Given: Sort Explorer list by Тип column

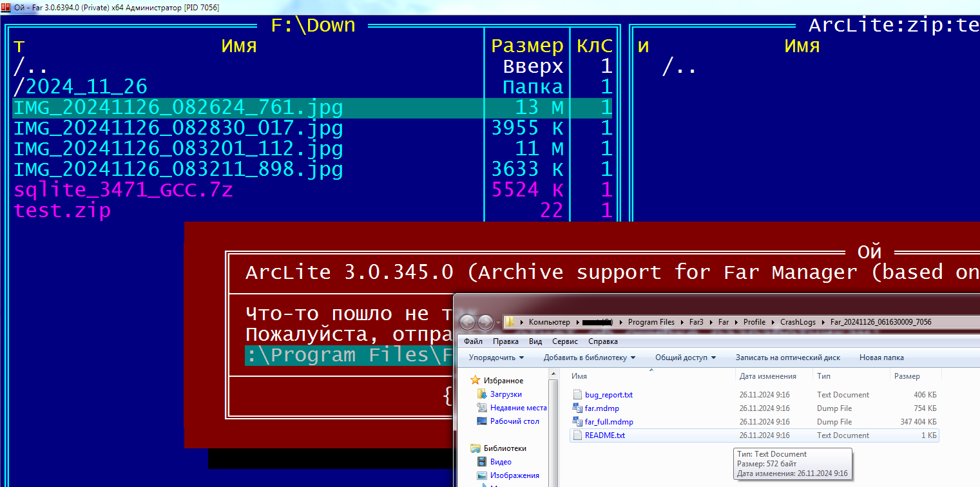Looking at the screenshot, I should (x=851, y=376).
